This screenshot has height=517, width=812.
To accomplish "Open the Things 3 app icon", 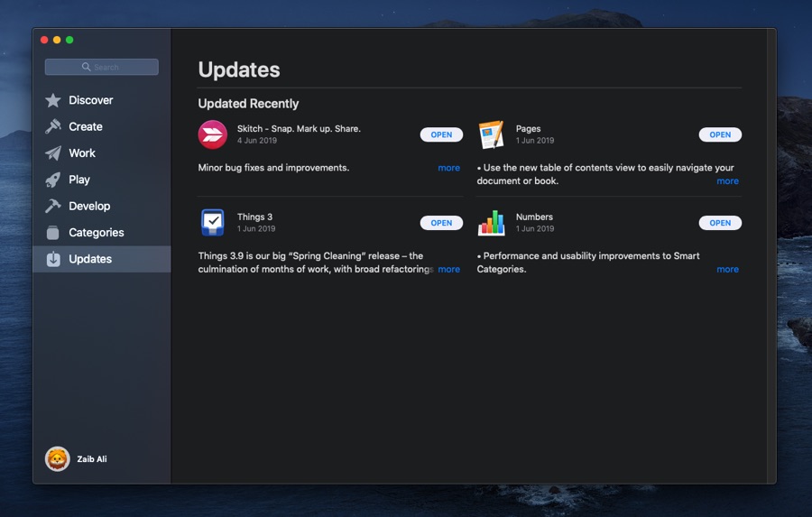I will (x=213, y=223).
